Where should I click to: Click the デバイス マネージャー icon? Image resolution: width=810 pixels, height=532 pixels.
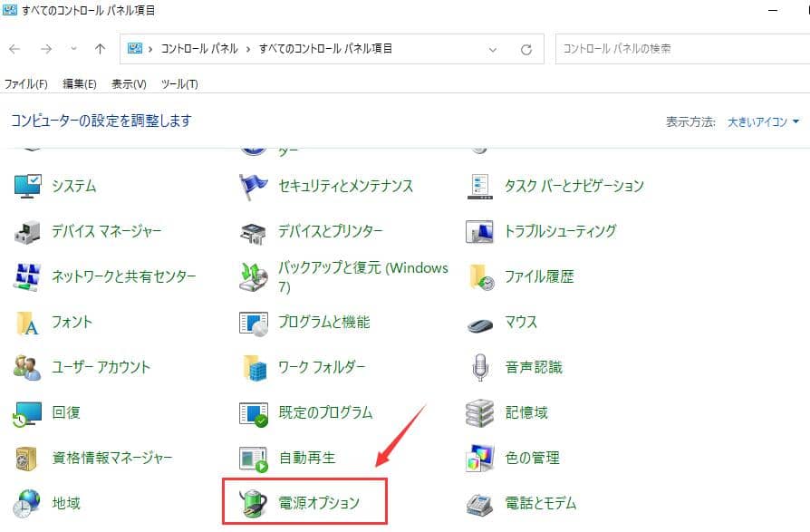[x=27, y=231]
